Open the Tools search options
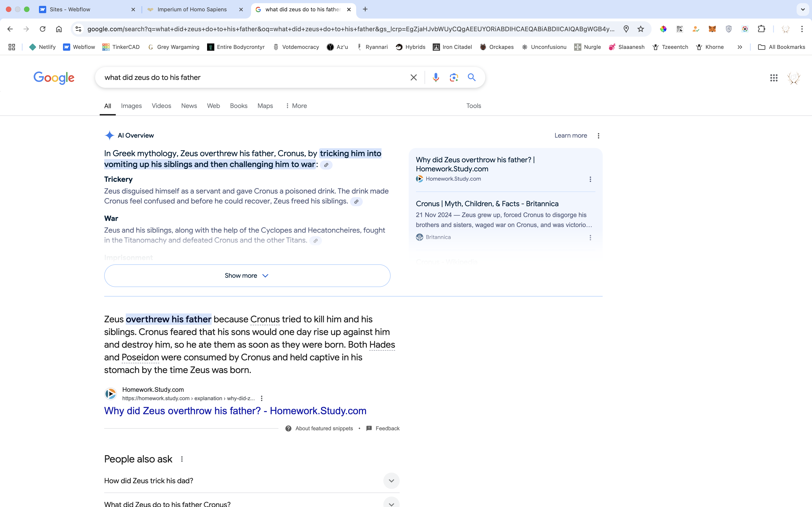The height and width of the screenshot is (507, 812). pos(474,106)
